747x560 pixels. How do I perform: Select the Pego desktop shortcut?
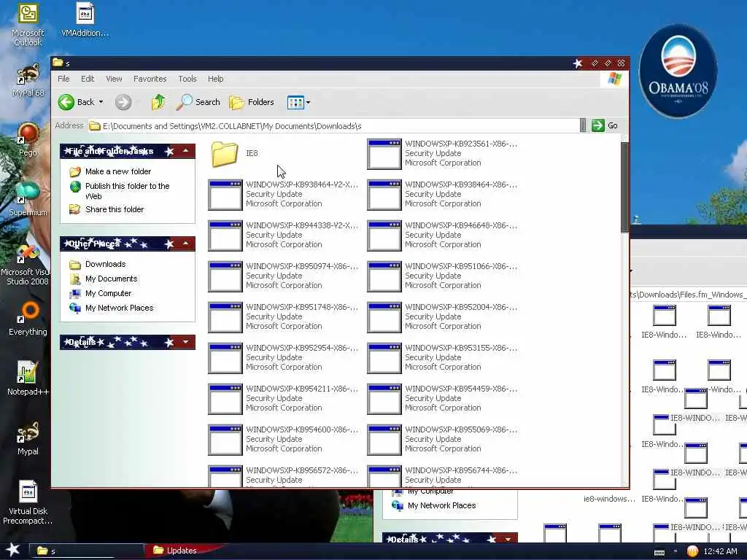[x=28, y=139]
